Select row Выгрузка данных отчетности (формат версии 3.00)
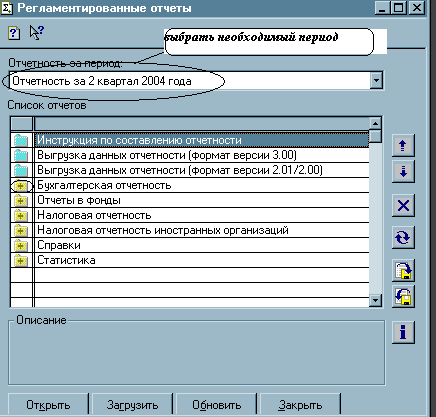Screen dimensions: 436x417 click(x=202, y=155)
